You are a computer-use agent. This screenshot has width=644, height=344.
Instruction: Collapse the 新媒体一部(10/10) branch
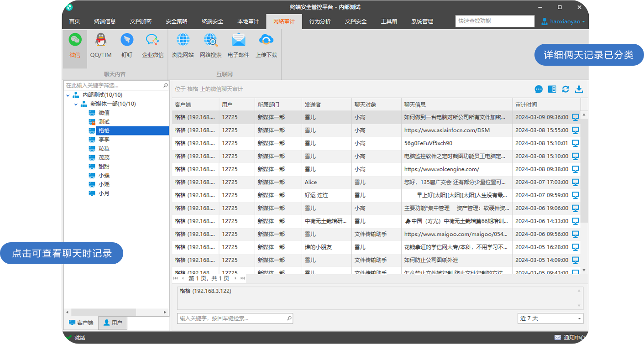pos(76,104)
